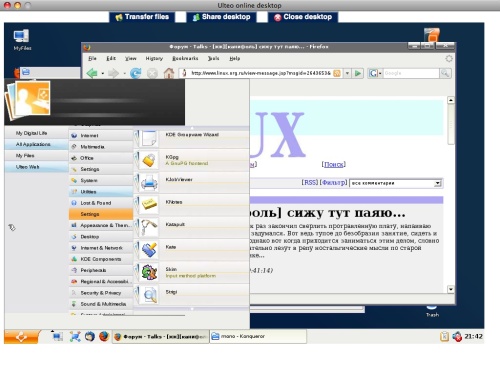Viewport: 500px width, 375px height.
Task: Go to Firefox Home page icon
Action: click(x=169, y=73)
